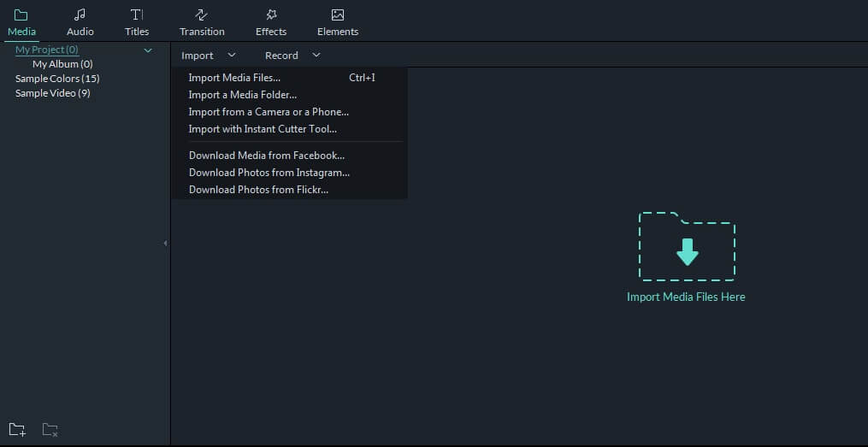This screenshot has height=447, width=868.
Task: Open the Titles text icon tab
Action: tap(137, 15)
